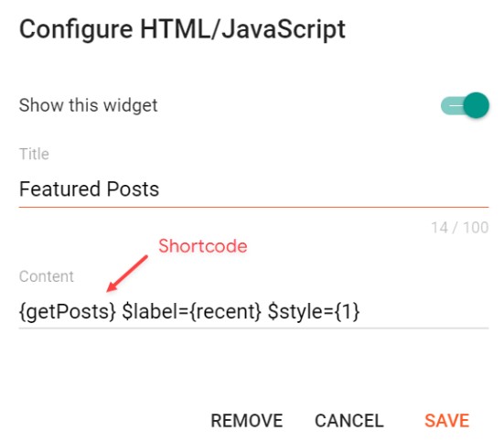Screen dimensions: 504x442
Task: Click the Configure HTML/JavaScript dialog heading
Action: pos(182,29)
